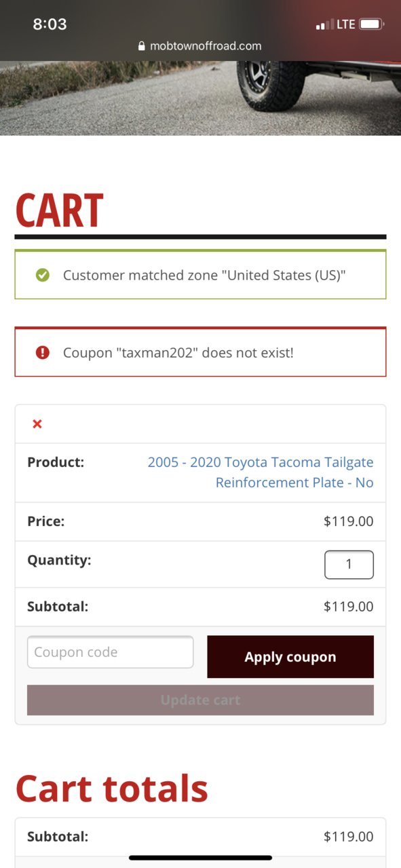Tap the mobtownoffroad.com address bar
401x868 pixels.
200,46
